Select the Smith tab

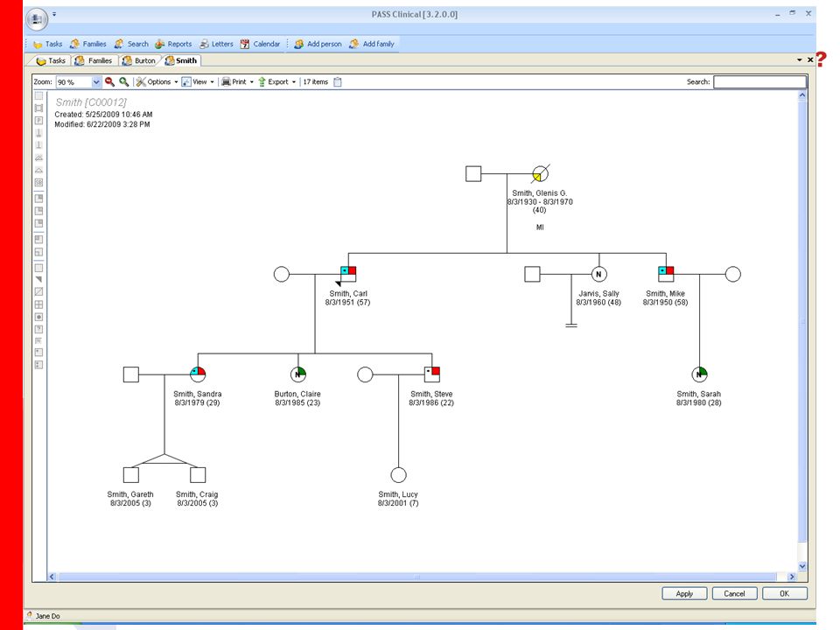click(181, 60)
